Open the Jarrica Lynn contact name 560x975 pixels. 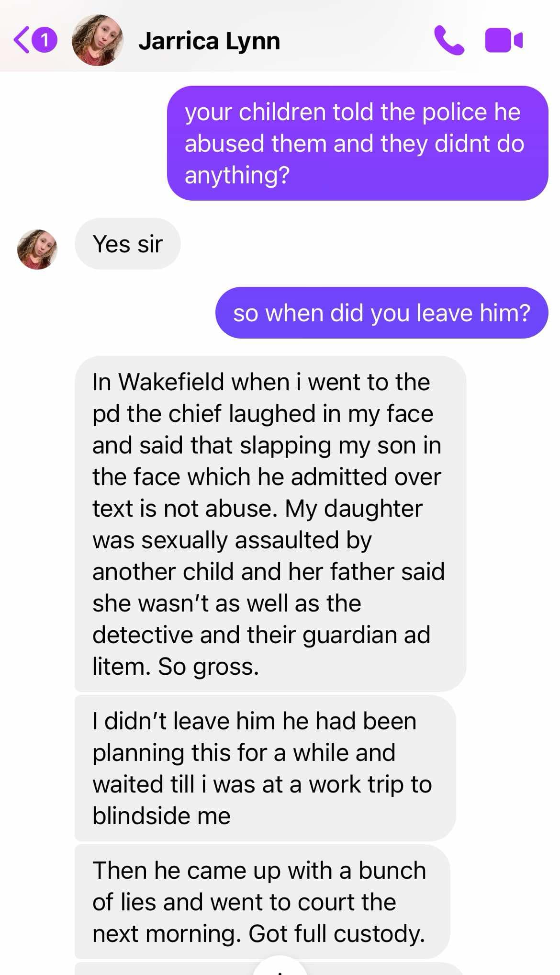[x=209, y=41]
